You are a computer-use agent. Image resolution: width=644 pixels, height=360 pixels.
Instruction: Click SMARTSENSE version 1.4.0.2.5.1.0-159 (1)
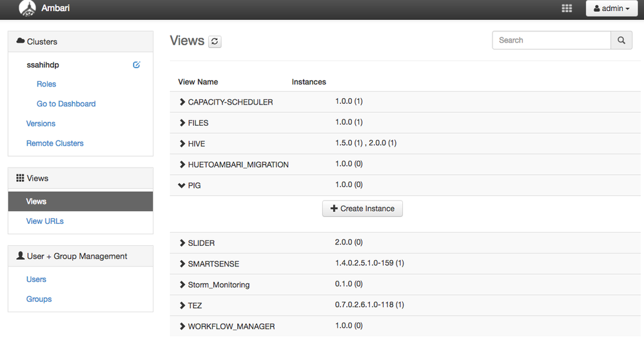pyautogui.click(x=369, y=263)
